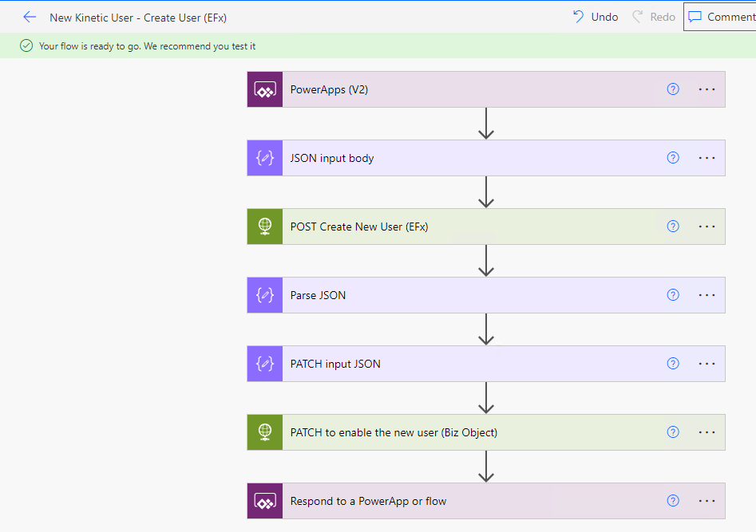Expand the PowerApps (V2) trigger card
This screenshot has height=532, width=756.
pos(486,89)
